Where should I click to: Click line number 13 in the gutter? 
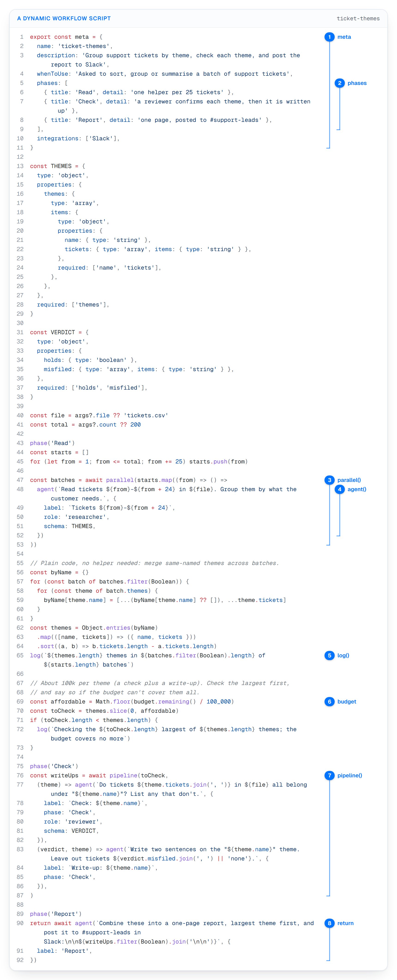20,166
